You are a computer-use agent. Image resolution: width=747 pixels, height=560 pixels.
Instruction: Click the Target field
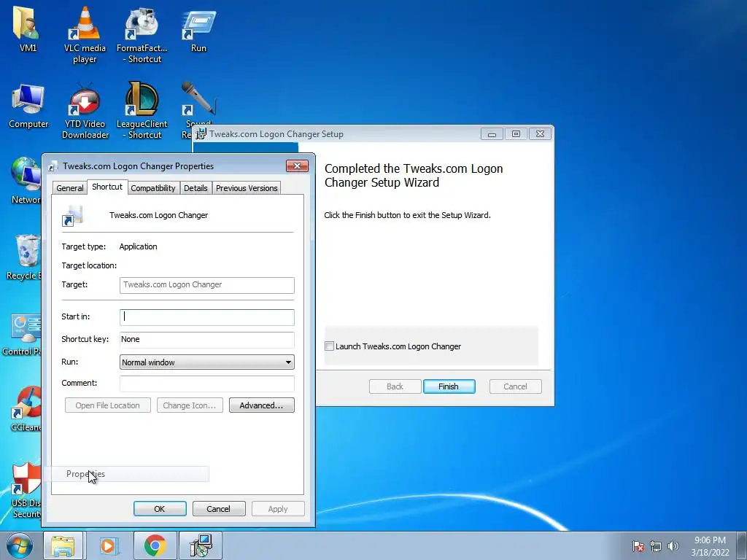coord(206,285)
